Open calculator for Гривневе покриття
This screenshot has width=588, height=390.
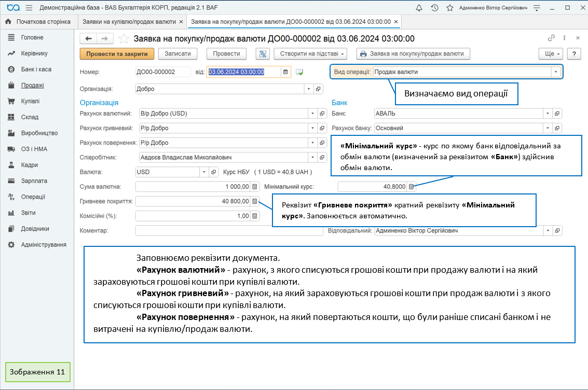(x=255, y=201)
